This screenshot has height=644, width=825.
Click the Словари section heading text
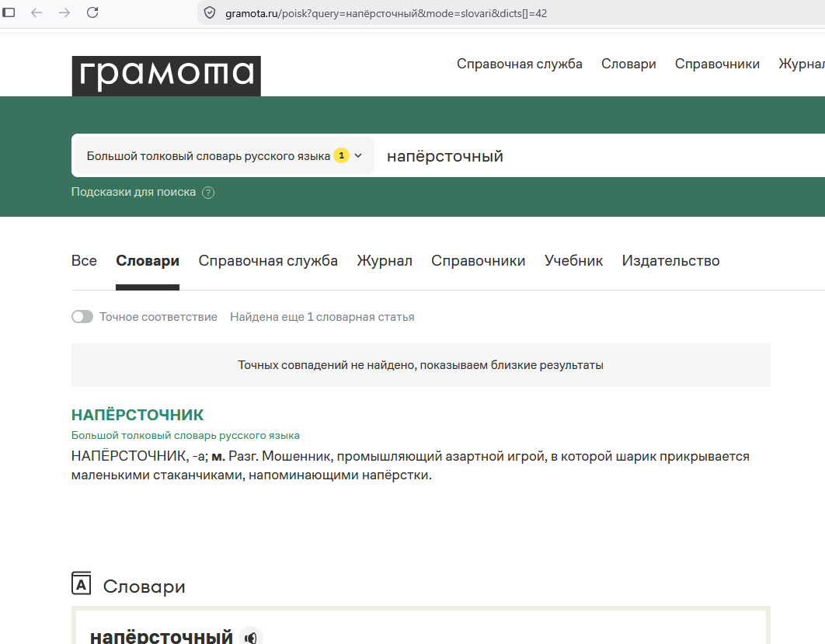[144, 586]
